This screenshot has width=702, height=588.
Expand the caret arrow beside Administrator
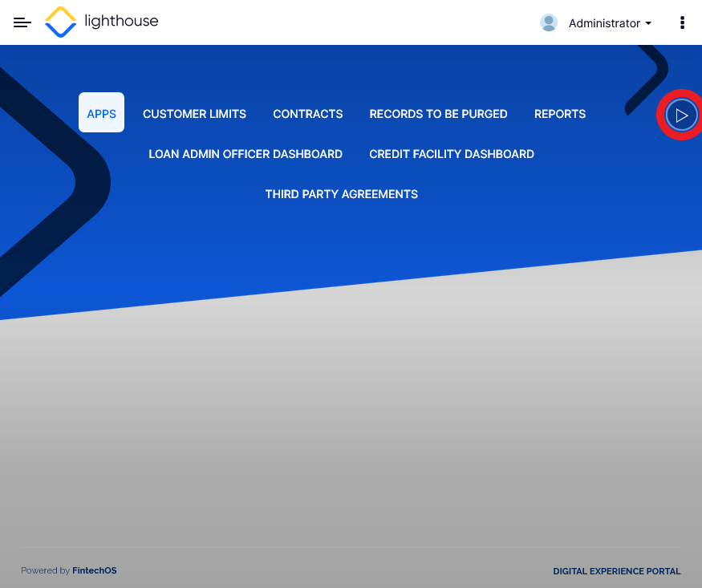648,24
